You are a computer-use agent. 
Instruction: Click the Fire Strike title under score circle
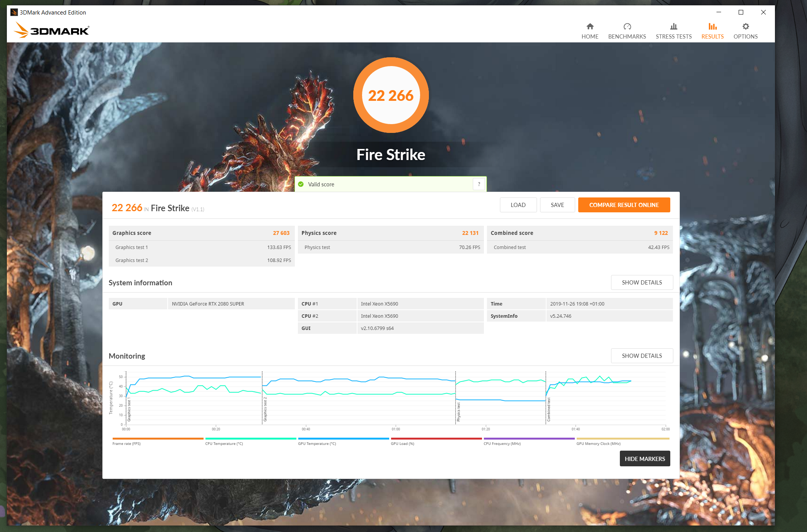[391, 155]
